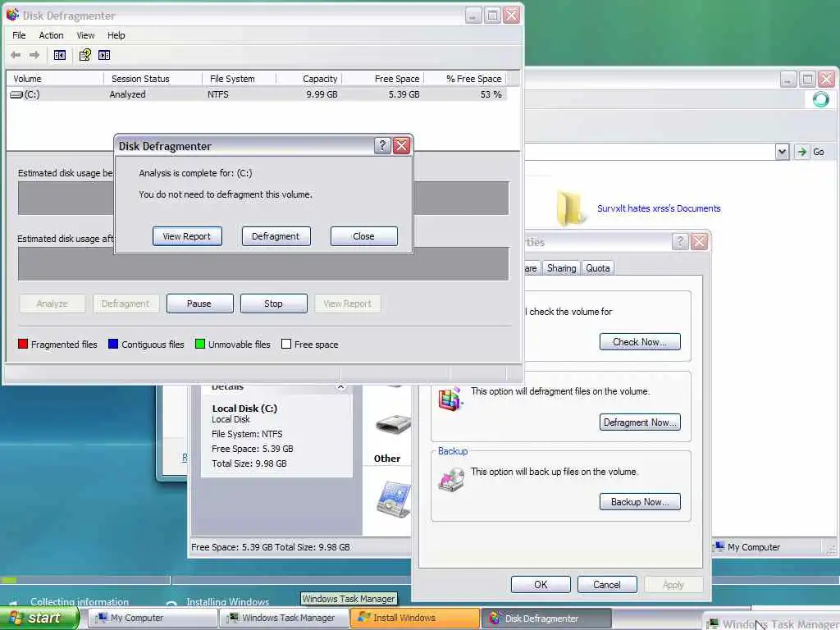Click the Volume column header
The width and height of the screenshot is (840, 630).
[55, 79]
